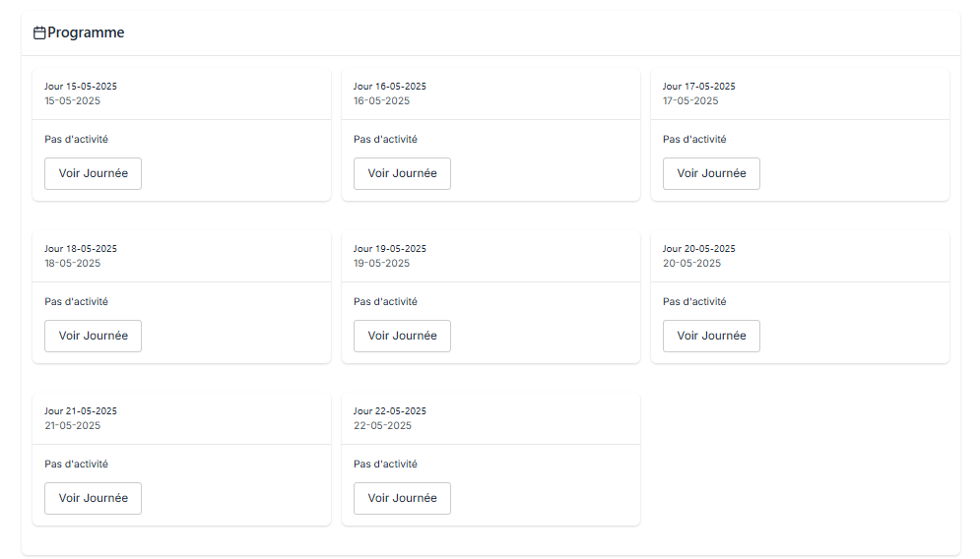Pick the "Jour 21-05-2025" card heading

(81, 411)
